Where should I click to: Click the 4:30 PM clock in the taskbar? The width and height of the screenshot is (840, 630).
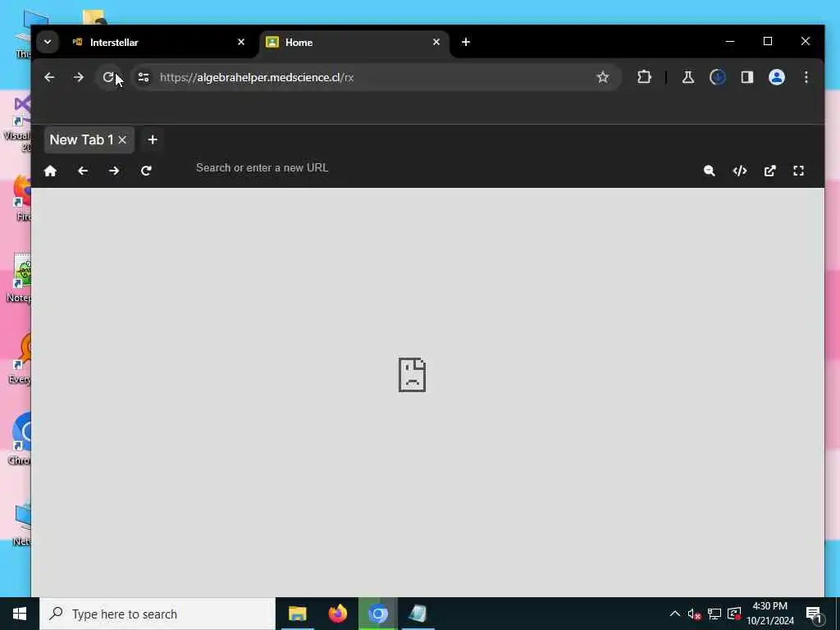pos(769,606)
